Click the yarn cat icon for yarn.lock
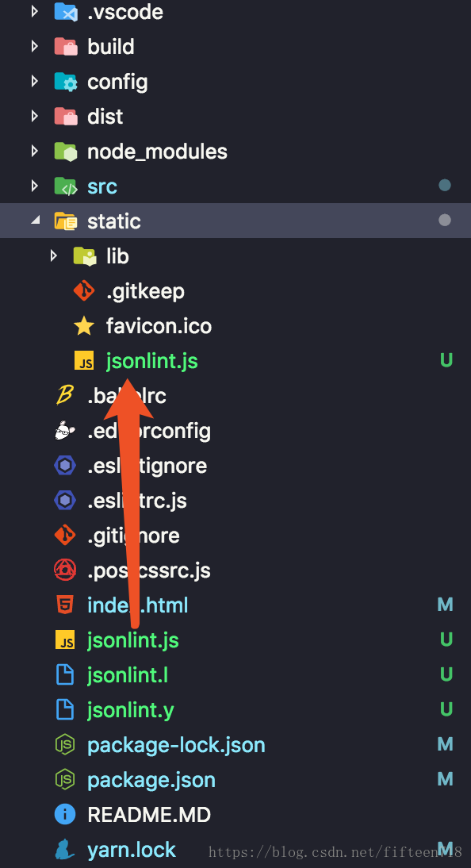The width and height of the screenshot is (471, 868). click(x=65, y=849)
